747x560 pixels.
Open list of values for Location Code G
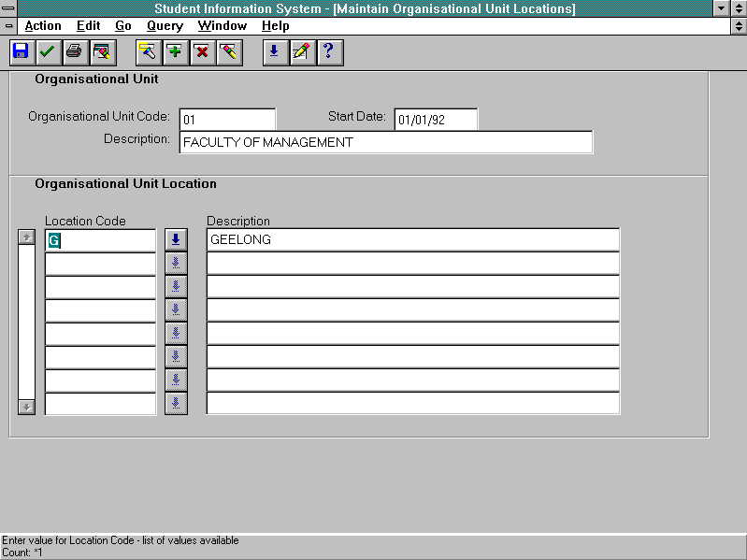(x=176, y=239)
